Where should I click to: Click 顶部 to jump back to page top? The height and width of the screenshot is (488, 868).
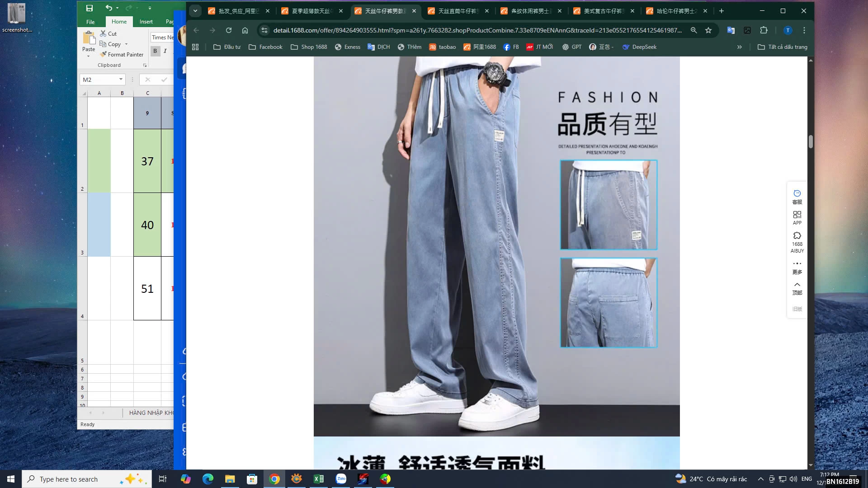pos(797,288)
